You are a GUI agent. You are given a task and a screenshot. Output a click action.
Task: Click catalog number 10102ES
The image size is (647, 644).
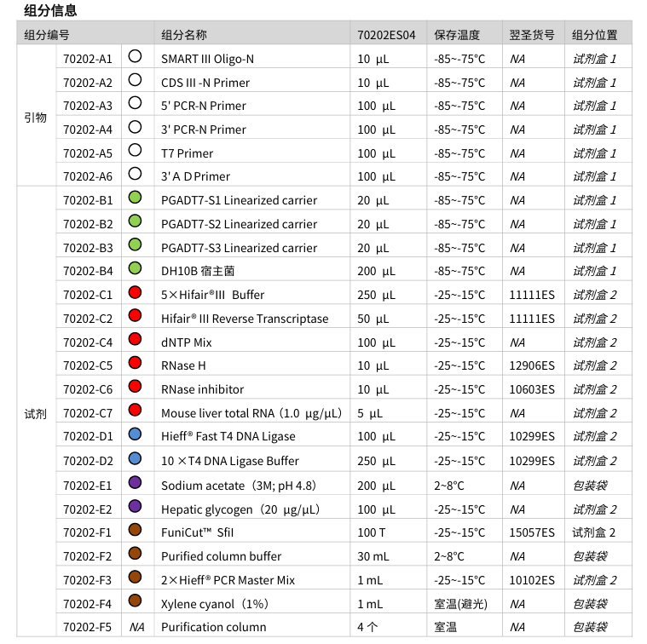pos(532,580)
